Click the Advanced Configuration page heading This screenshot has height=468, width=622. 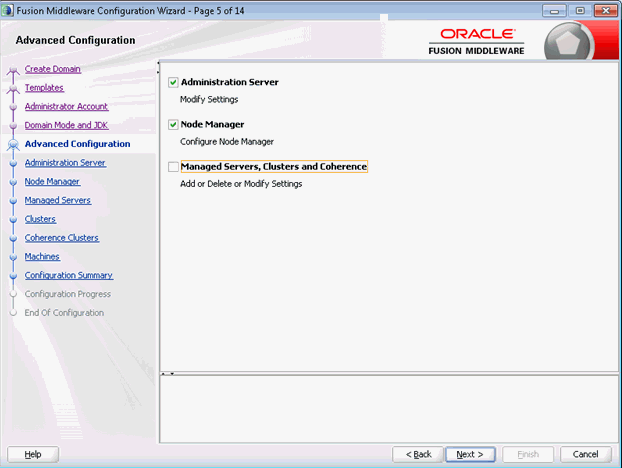[75, 40]
